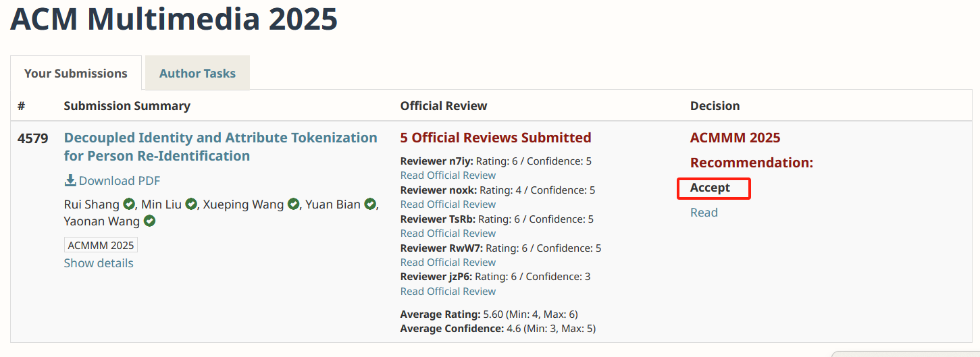Download the submission PDF
Image resolution: width=980 pixels, height=357 pixels.
(120, 180)
